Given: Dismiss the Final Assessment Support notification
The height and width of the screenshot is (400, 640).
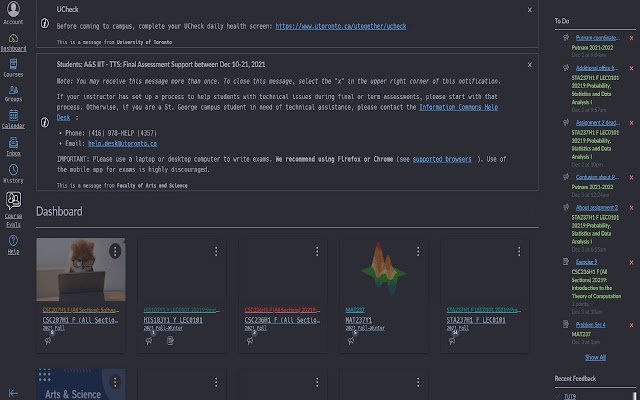Looking at the screenshot, I should [529, 64].
